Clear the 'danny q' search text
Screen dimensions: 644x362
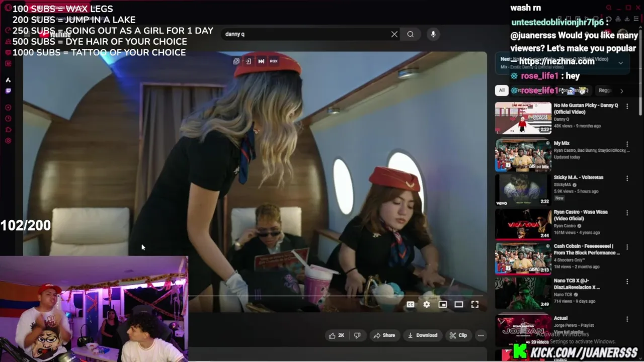pyautogui.click(x=394, y=34)
